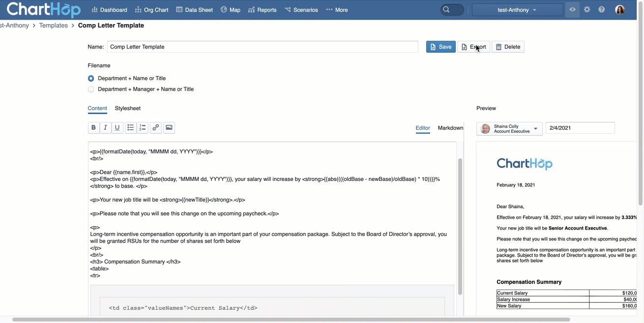Choose Department + Manager + Name or Title filename
The image size is (644, 323).
pyautogui.click(x=90, y=89)
